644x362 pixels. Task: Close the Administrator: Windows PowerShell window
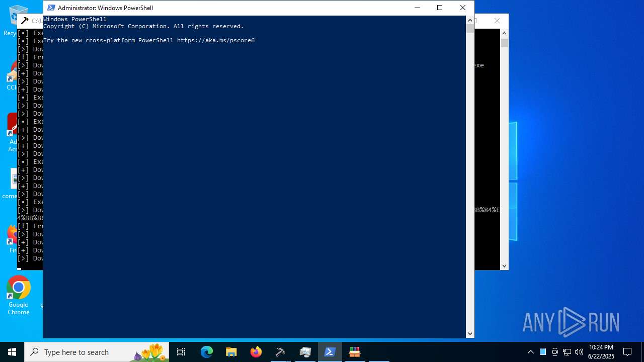463,8
